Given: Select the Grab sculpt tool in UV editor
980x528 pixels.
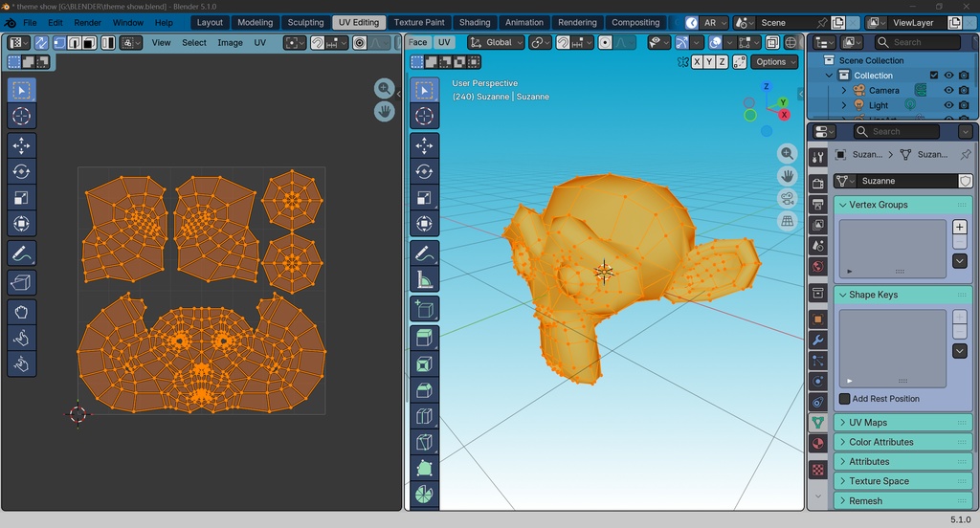Looking at the screenshot, I should [21, 312].
